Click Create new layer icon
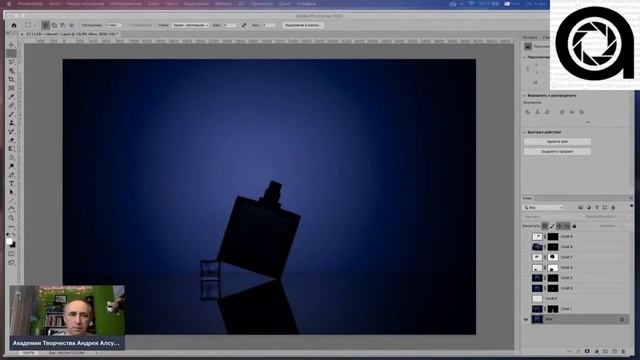Image resolution: width=640 pixels, height=360 pixels. click(x=614, y=351)
